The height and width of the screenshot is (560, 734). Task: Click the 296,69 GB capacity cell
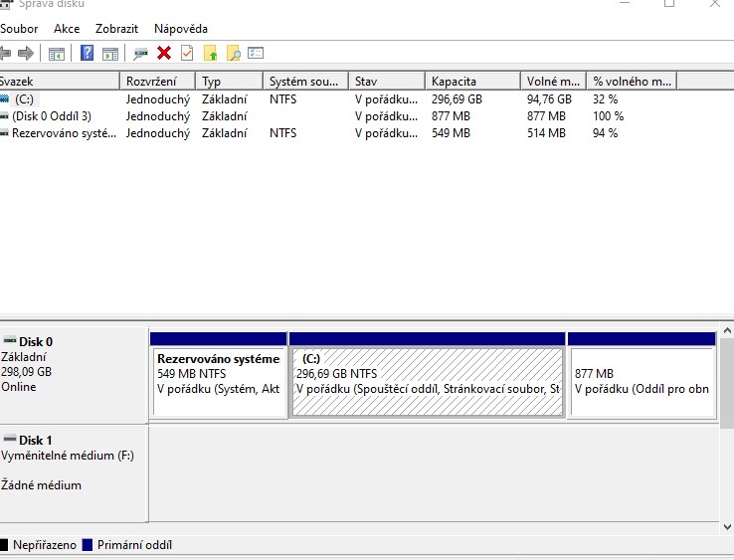457,99
